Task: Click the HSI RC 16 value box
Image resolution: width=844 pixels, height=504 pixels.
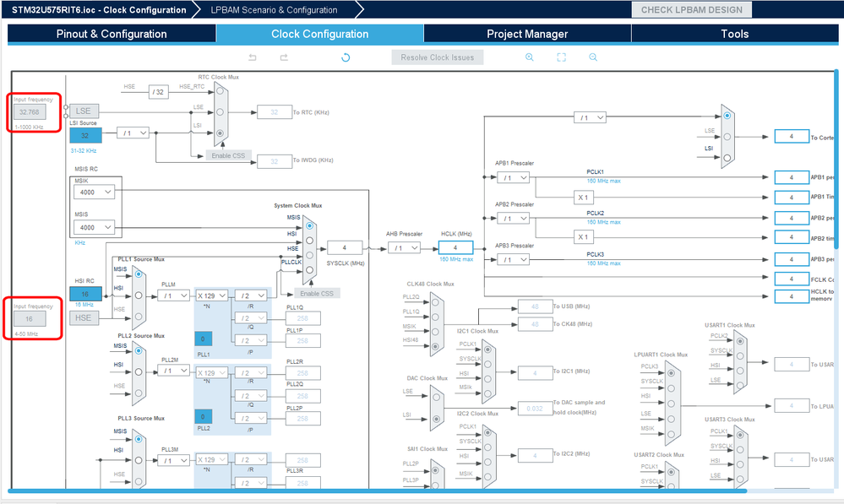Action: (85, 295)
